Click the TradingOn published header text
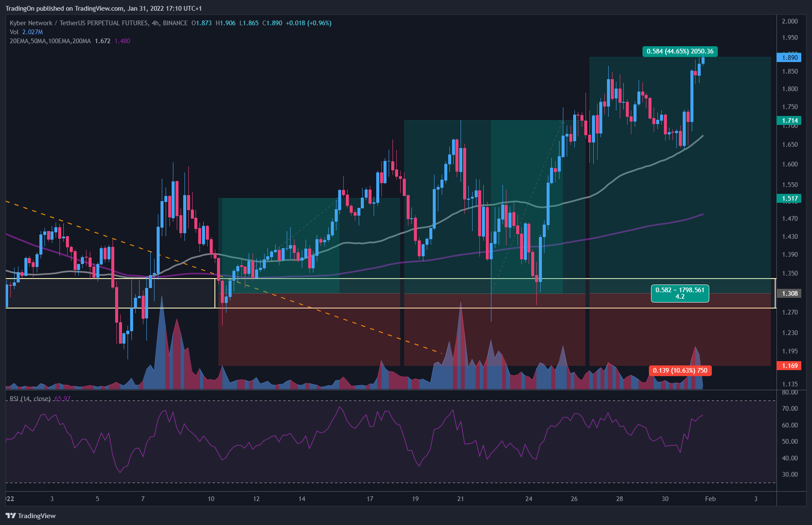812x525 pixels. [104, 9]
